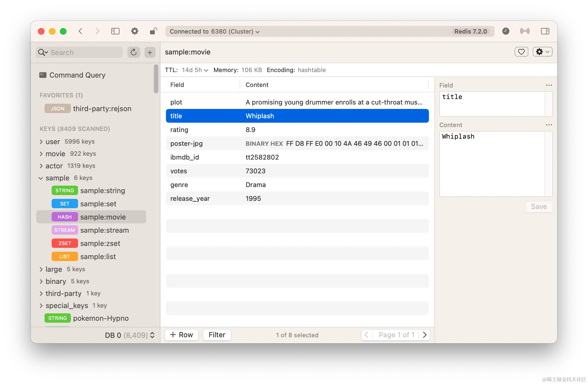The height and width of the screenshot is (384, 588).
Task: Favorite this key with heart icon
Action: (521, 52)
